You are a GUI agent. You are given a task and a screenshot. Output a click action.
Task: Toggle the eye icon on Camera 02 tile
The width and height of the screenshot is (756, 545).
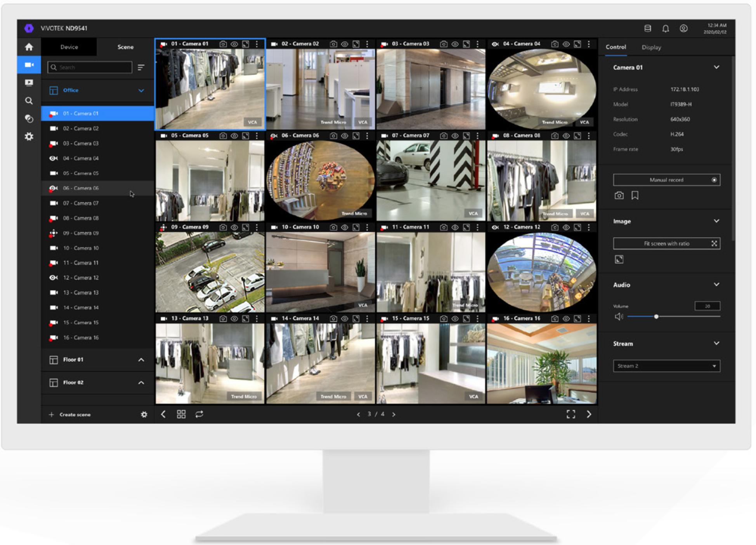point(344,44)
